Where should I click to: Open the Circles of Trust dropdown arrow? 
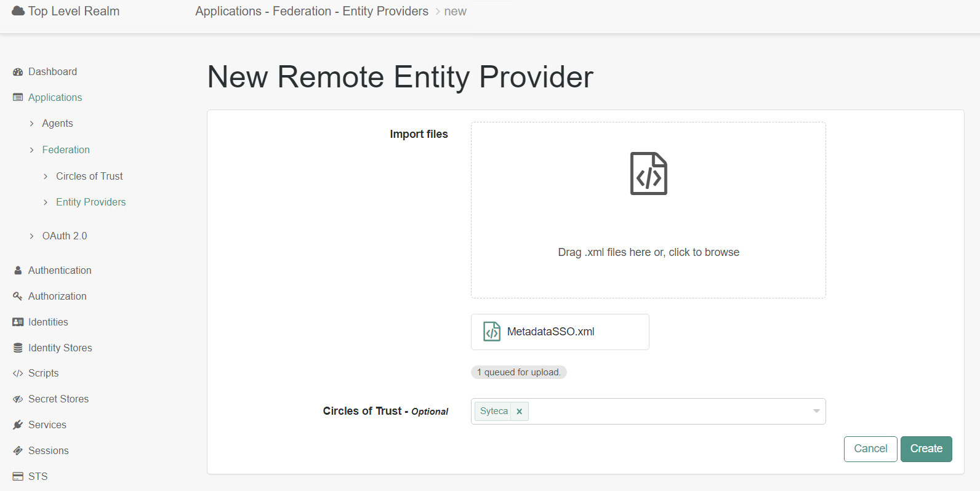(816, 411)
